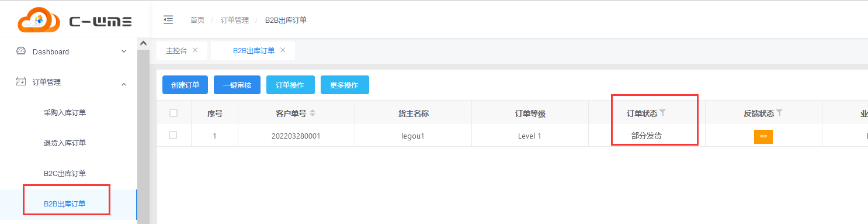Open 反馈状态 column filter icon
868x224 pixels.
(779, 113)
